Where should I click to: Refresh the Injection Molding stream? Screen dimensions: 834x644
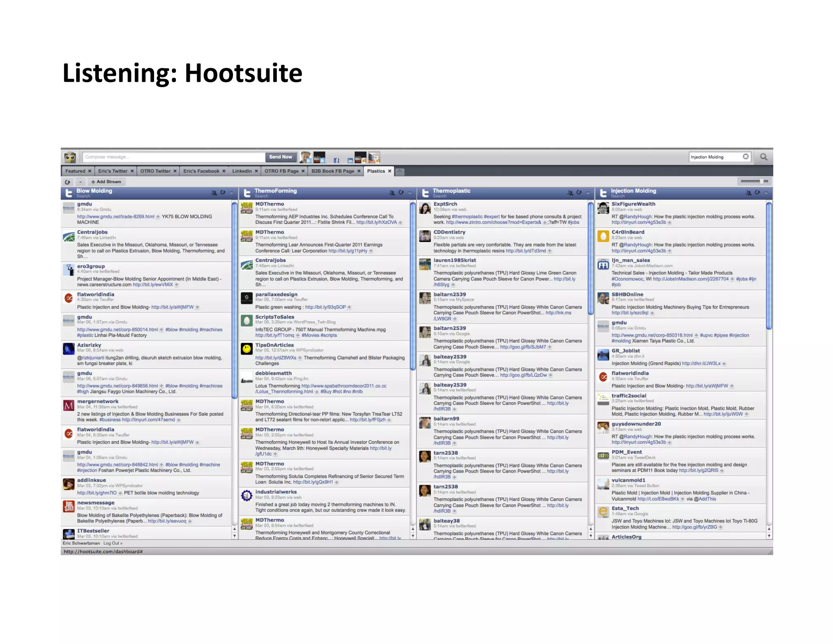click(757, 193)
